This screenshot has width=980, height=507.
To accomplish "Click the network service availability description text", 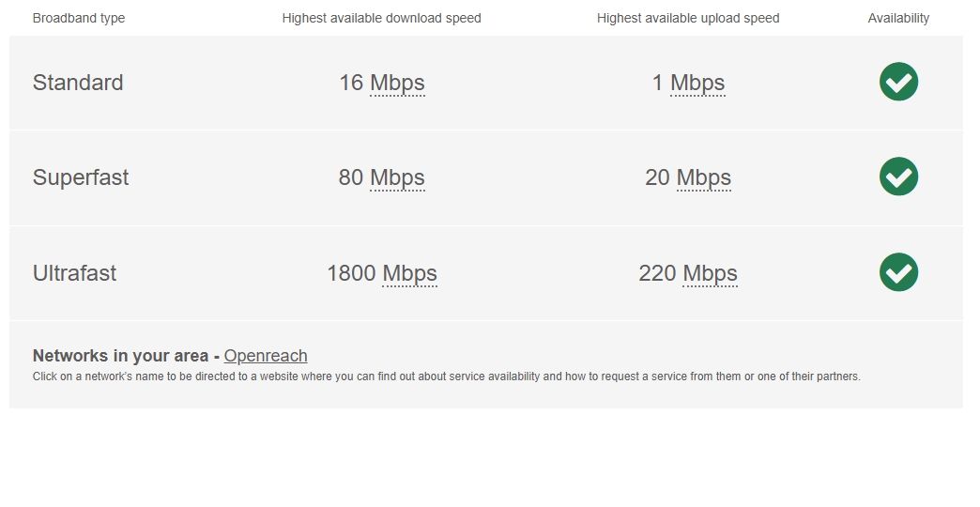I will tap(446, 377).
